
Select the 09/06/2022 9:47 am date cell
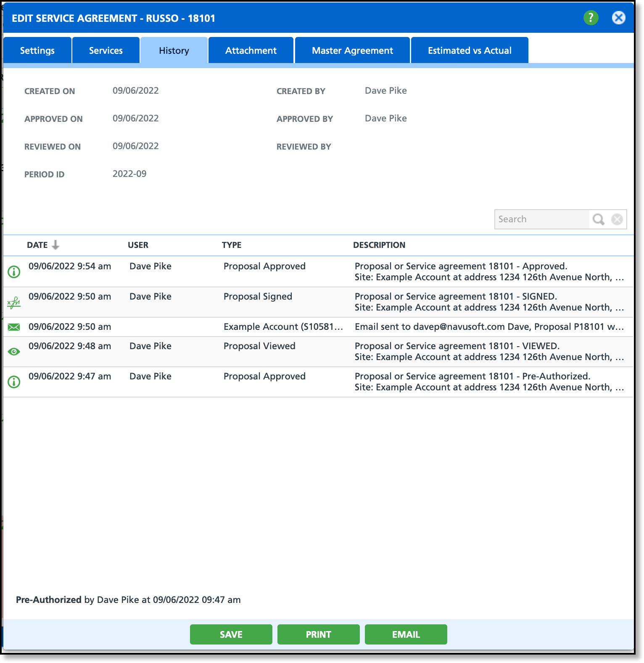70,376
